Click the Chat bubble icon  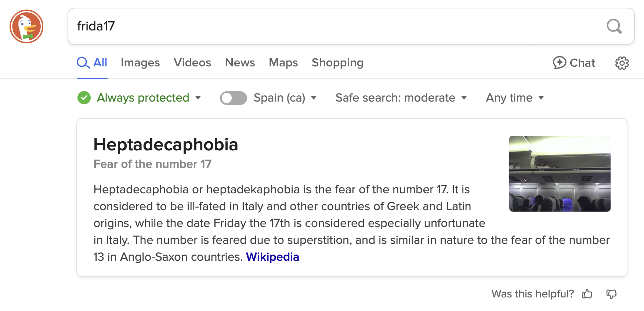560,63
